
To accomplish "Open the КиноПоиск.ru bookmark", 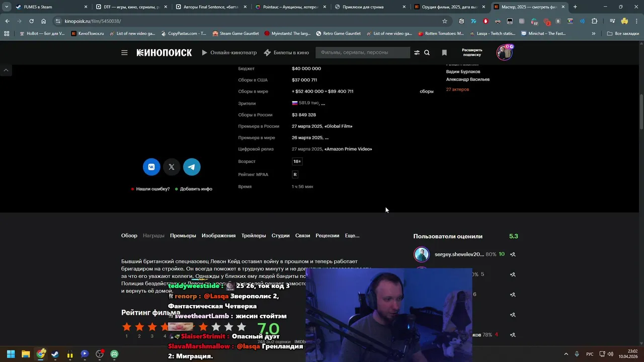I will (x=88, y=34).
